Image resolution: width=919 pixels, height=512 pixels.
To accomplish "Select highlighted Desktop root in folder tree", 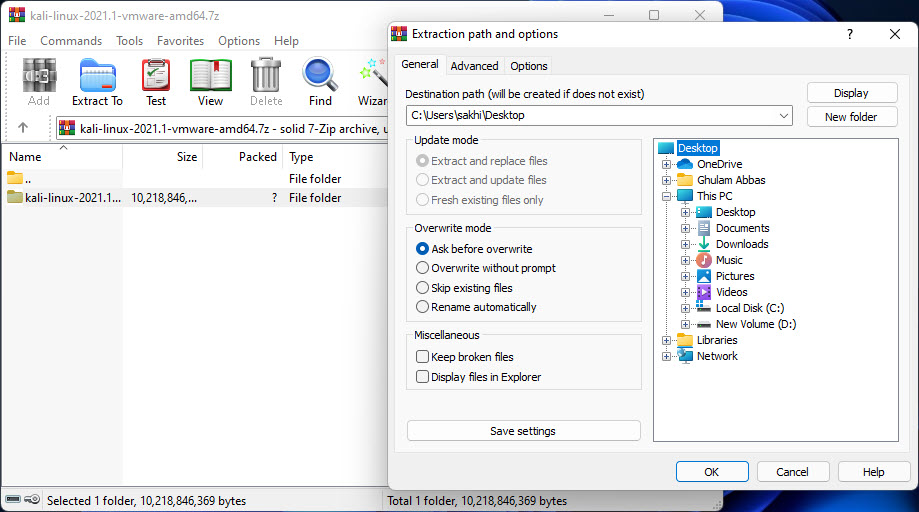I will coord(697,148).
